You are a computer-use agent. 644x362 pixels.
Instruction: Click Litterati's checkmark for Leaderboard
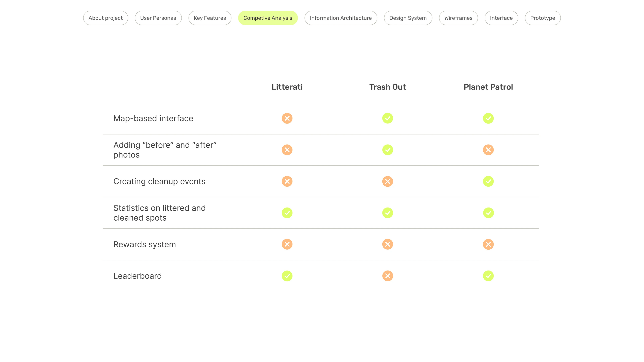[287, 276]
